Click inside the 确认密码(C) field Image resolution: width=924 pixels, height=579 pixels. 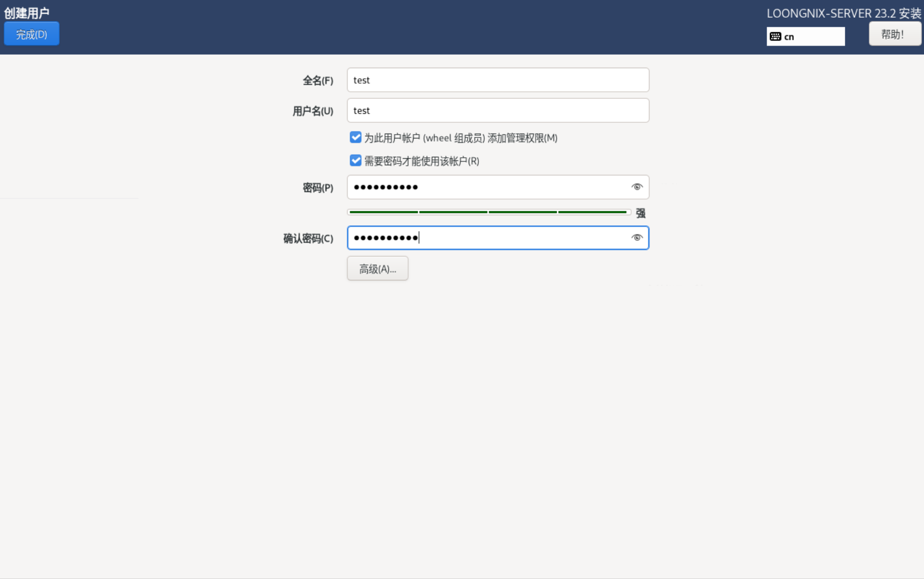488,238
